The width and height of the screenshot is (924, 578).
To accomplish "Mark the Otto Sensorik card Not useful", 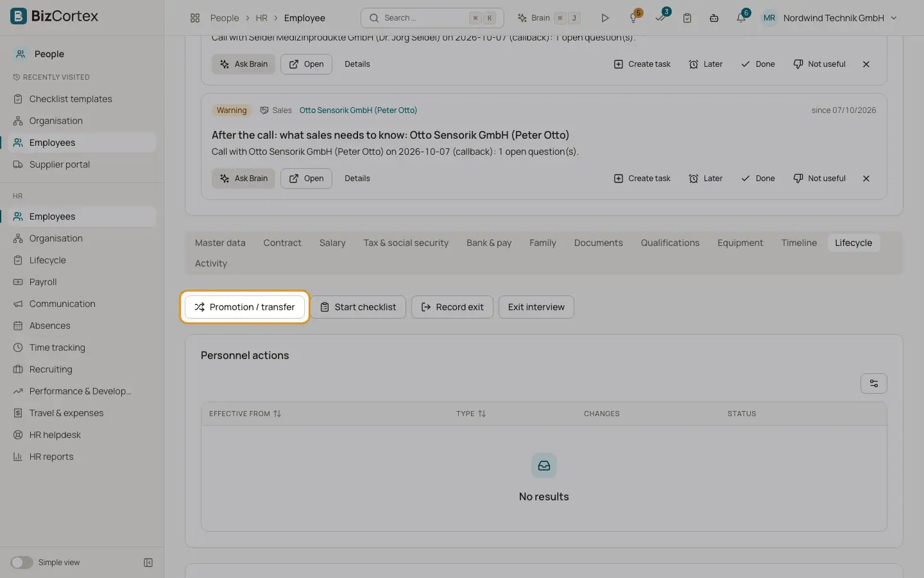I will tap(819, 179).
